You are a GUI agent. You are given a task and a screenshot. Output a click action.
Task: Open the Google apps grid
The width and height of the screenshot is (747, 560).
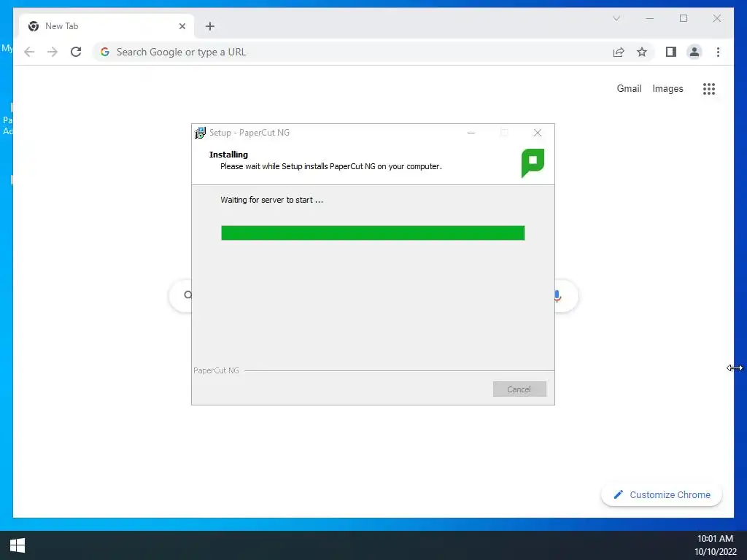coord(709,88)
